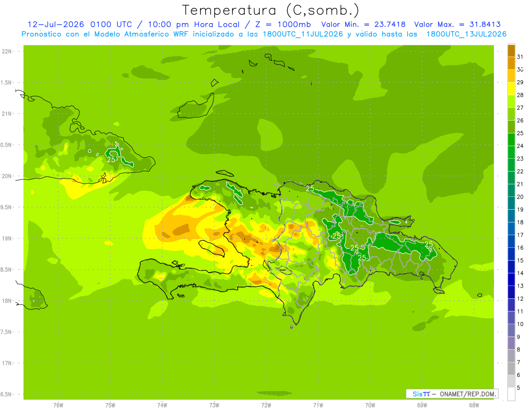Click the legend swatch between 29 and 30
The height and width of the screenshot is (411, 532).
pyautogui.click(x=511, y=75)
